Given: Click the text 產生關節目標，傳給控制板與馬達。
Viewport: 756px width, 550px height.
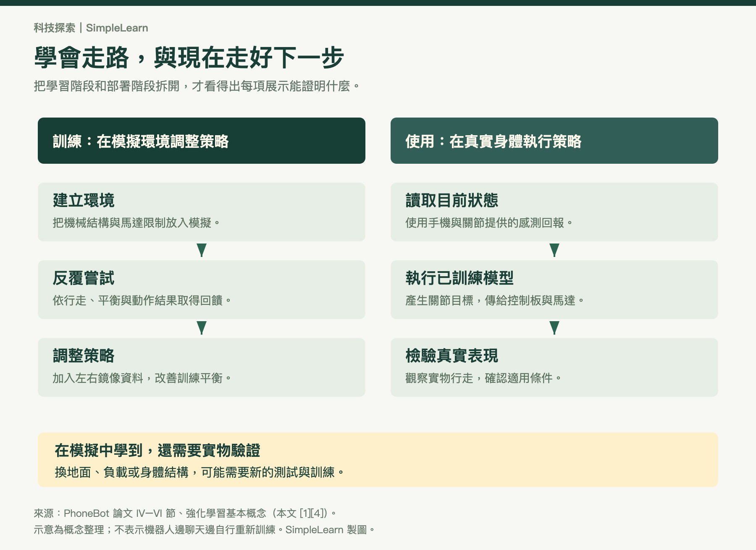Looking at the screenshot, I should 495,300.
